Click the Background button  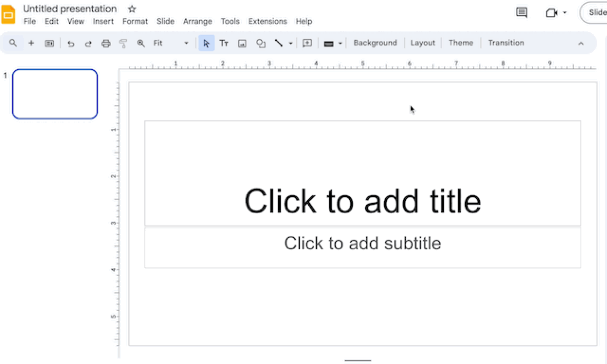[375, 43]
